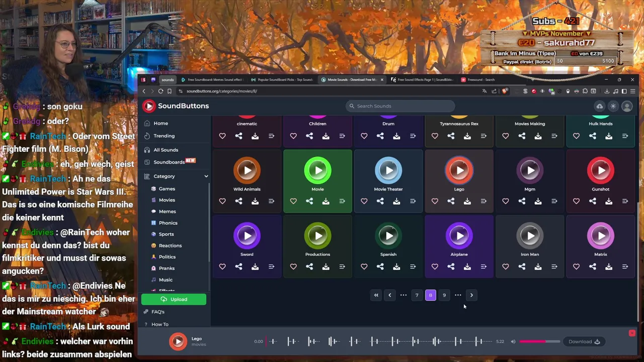Add Matrix sound to soundboard list
The height and width of the screenshot is (362, 644).
click(625, 266)
